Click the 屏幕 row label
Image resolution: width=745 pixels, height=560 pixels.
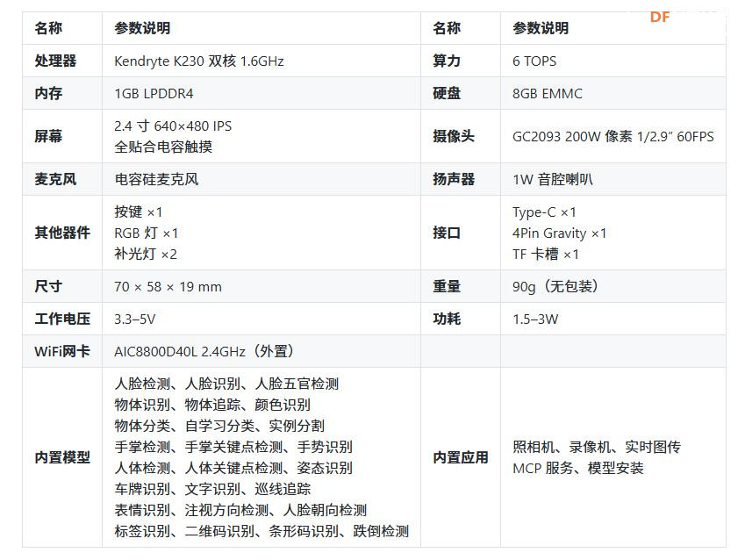(x=48, y=136)
